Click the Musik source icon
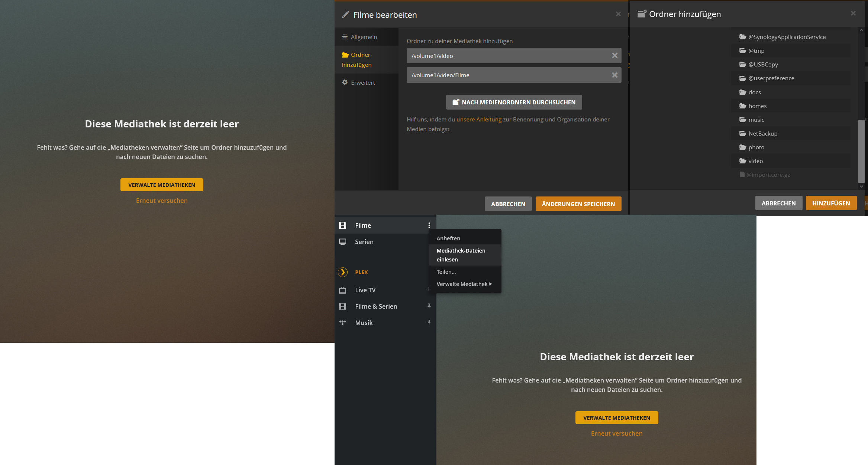 click(343, 323)
